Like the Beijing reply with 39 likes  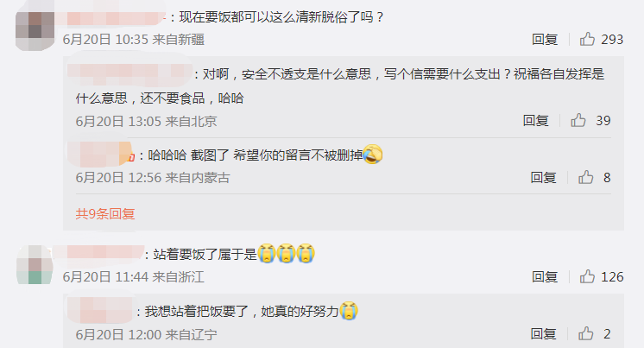(578, 120)
